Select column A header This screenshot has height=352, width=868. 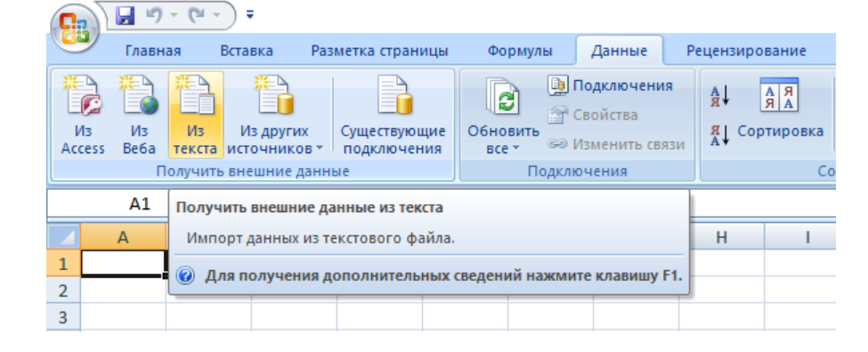coord(124,237)
